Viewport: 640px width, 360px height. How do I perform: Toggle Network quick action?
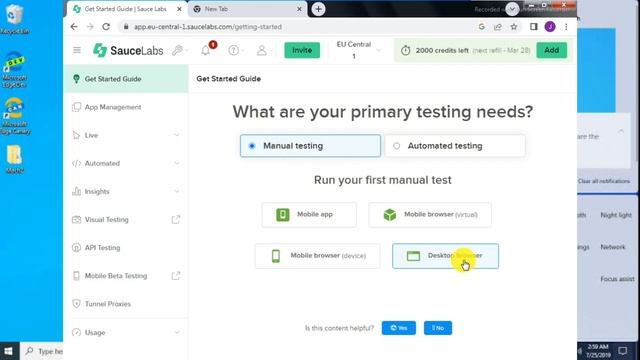tap(613, 247)
